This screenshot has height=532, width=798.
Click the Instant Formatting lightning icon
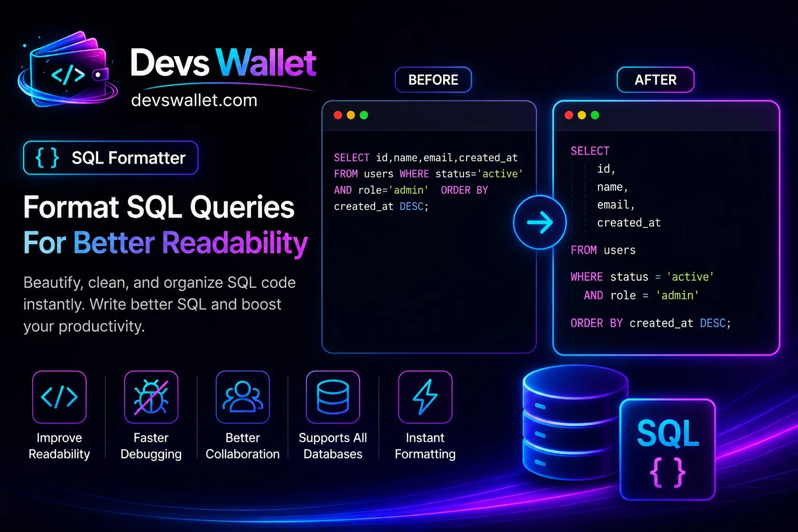425,397
